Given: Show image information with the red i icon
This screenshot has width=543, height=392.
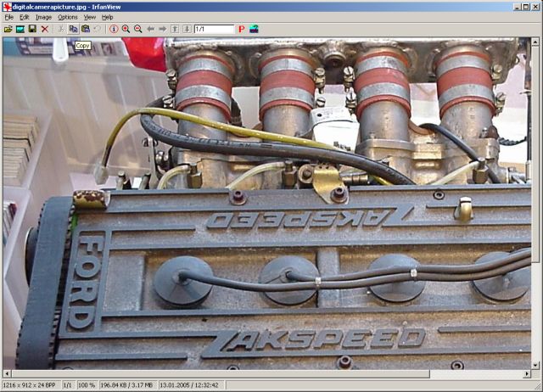Looking at the screenshot, I should (x=114, y=29).
